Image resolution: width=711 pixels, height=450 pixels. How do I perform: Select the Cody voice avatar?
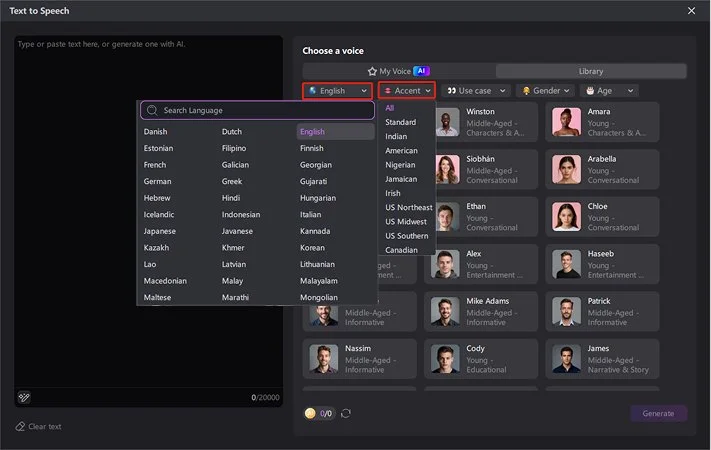[x=445, y=359]
